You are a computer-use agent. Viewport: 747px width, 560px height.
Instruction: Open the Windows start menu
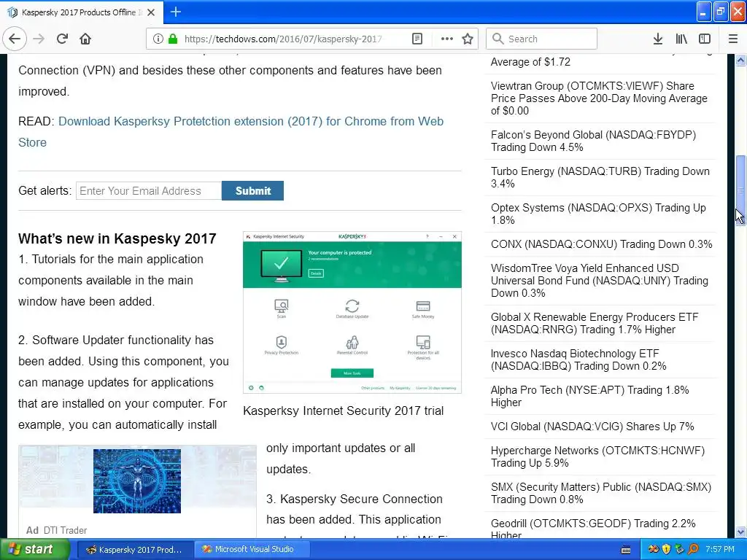tap(34, 550)
